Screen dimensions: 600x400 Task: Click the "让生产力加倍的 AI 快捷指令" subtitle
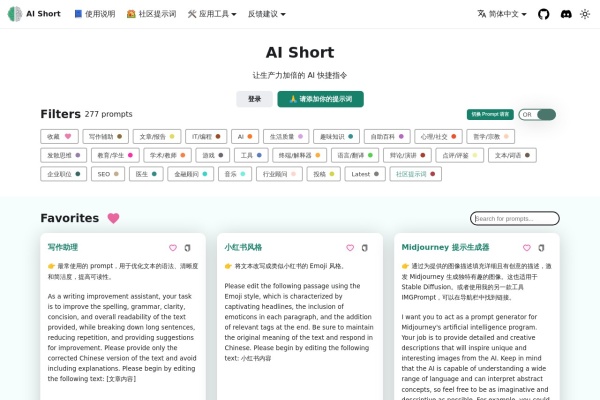click(300, 75)
